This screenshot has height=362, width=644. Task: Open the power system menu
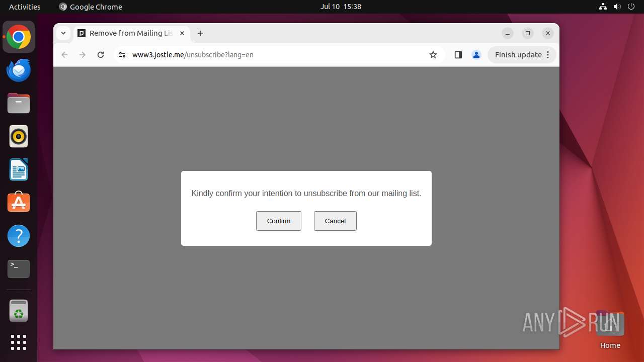coord(631,7)
